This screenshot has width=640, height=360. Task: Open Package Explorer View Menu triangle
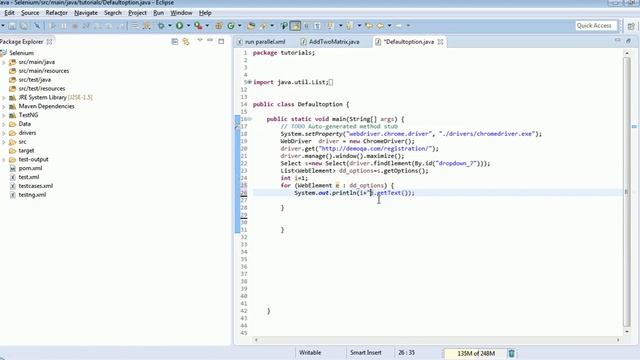click(200, 40)
